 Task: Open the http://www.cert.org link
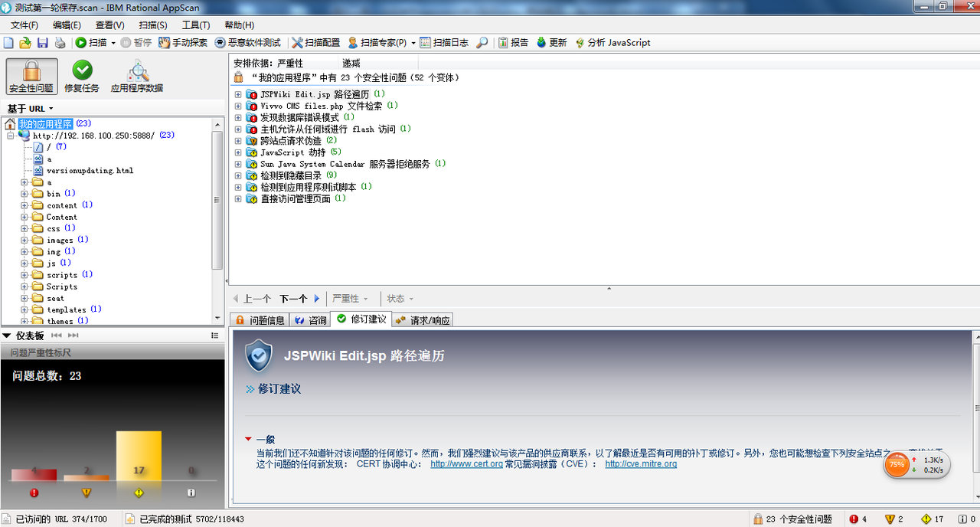pos(466,464)
